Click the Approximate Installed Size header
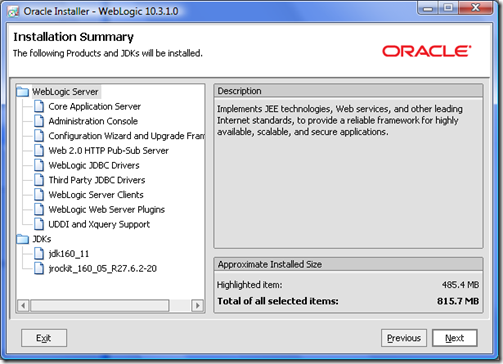Screen dimensions: 503x364 click(348, 264)
